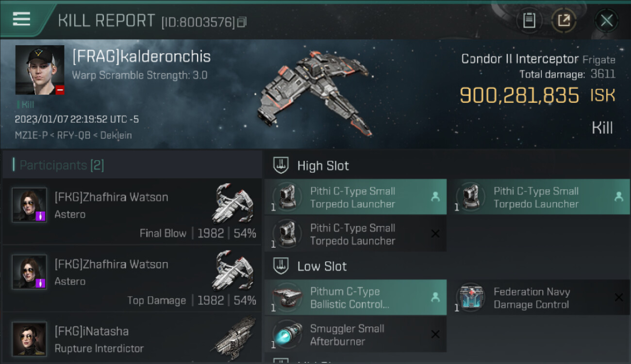Tap the share export icon
This screenshot has height=364, width=631.
pyautogui.click(x=564, y=20)
